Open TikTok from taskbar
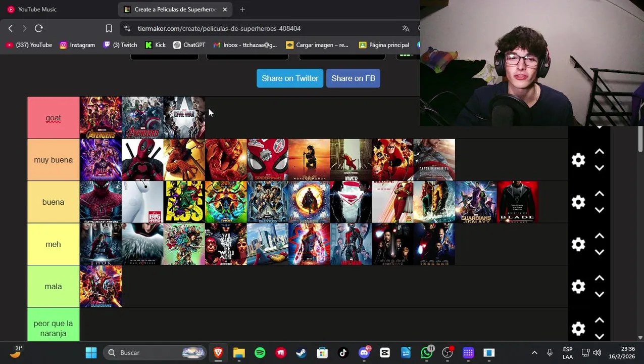Image resolution: width=644 pixels, height=364 pixels. click(x=343, y=353)
